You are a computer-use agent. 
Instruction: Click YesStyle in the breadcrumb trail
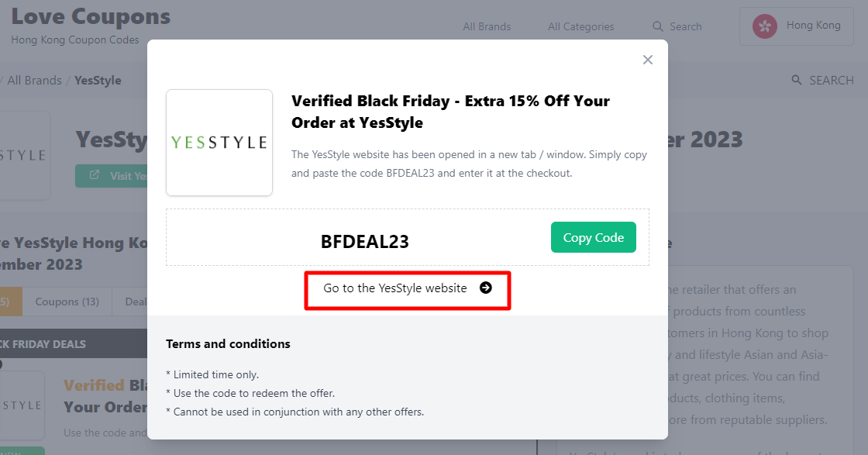(x=98, y=80)
